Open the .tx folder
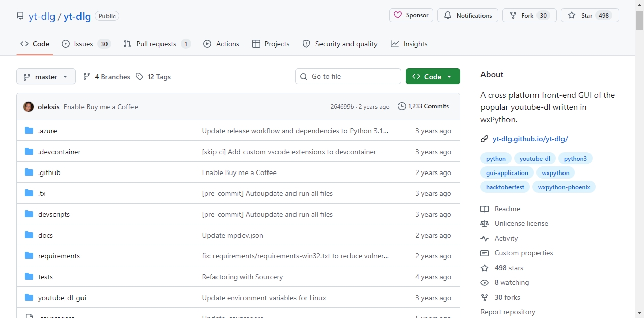644x318 pixels. pos(42,193)
